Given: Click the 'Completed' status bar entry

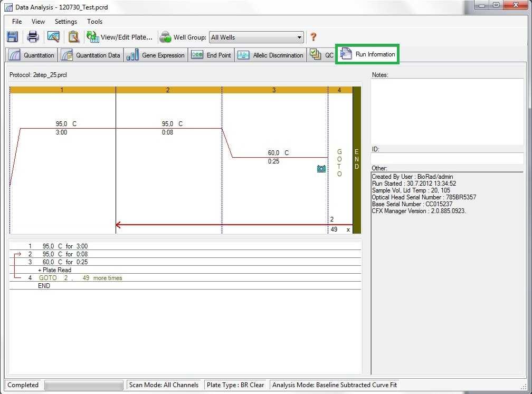Looking at the screenshot, I should tap(23, 385).
